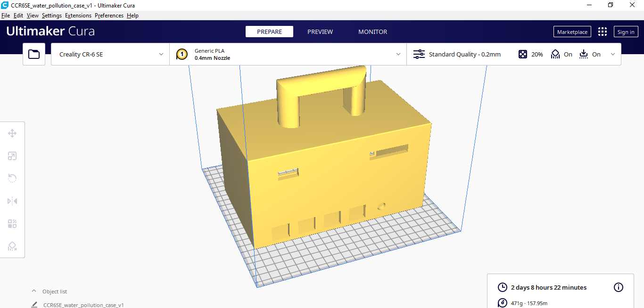The image size is (644, 308).
Task: Open the Marketplace
Action: point(572,32)
